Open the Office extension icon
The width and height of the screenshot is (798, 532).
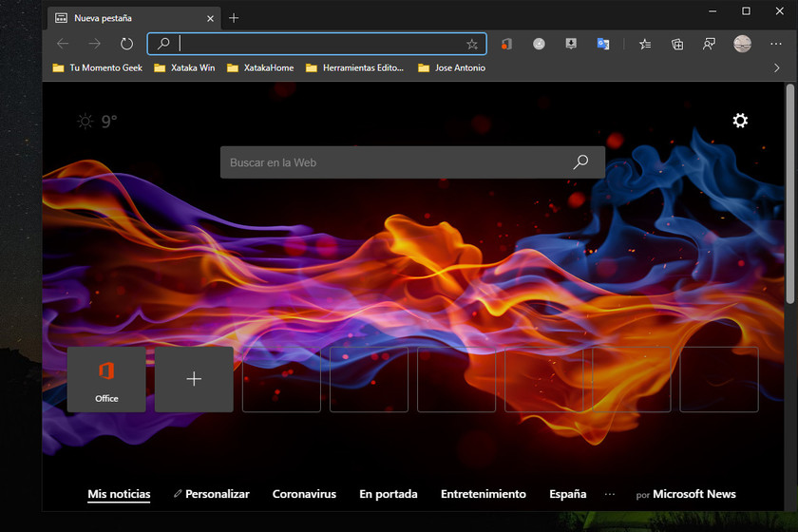point(507,44)
